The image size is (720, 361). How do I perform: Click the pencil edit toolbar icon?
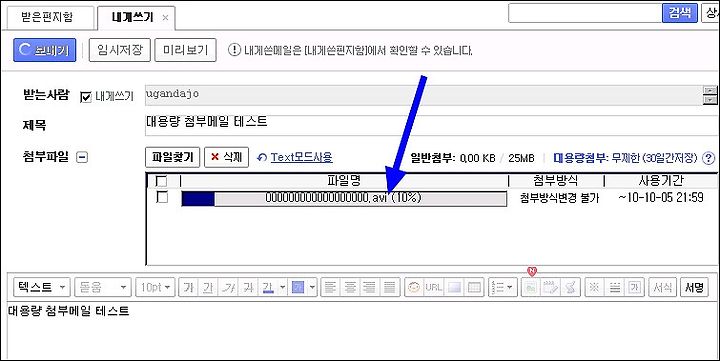coord(551,288)
